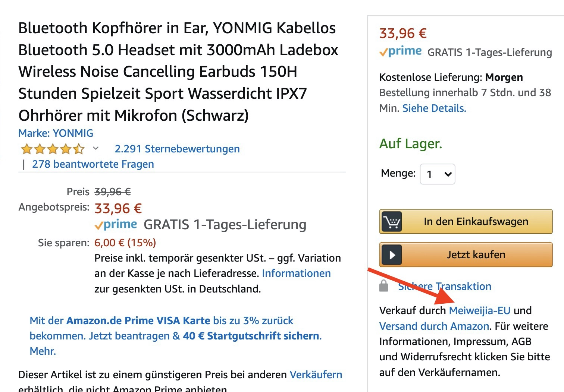
Task: Click the Siehe Details delivery link
Action: pos(434,108)
